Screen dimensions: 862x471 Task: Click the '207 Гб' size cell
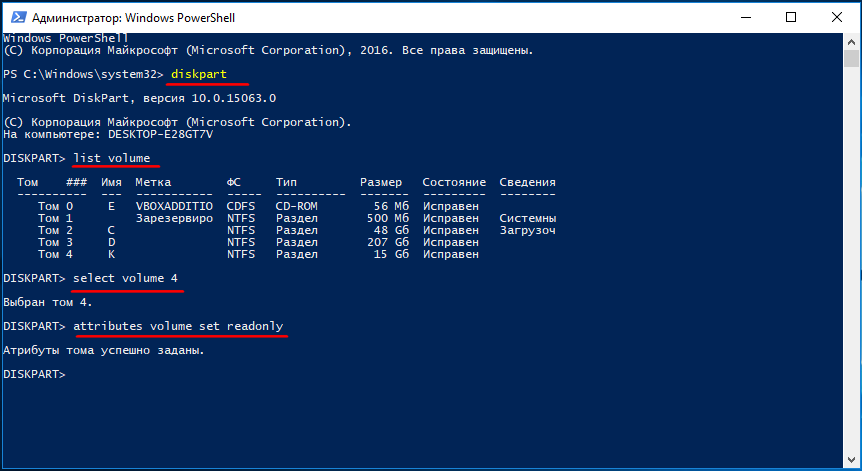(388, 242)
